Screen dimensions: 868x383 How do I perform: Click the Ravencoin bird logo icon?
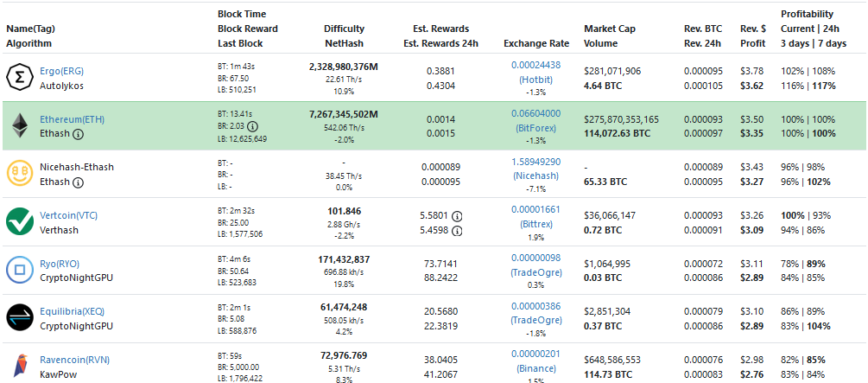coord(19,367)
